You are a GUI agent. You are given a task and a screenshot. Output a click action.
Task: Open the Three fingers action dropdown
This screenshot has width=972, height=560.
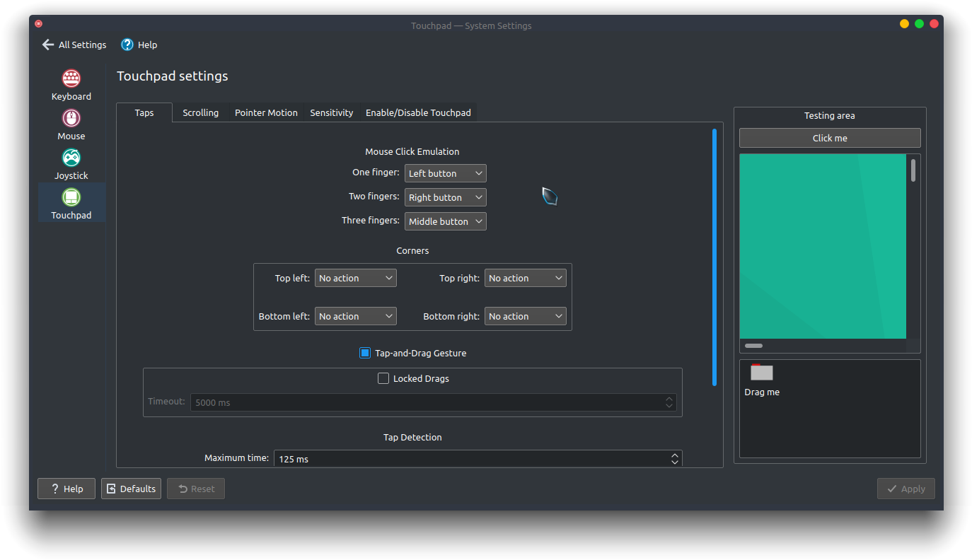point(445,221)
